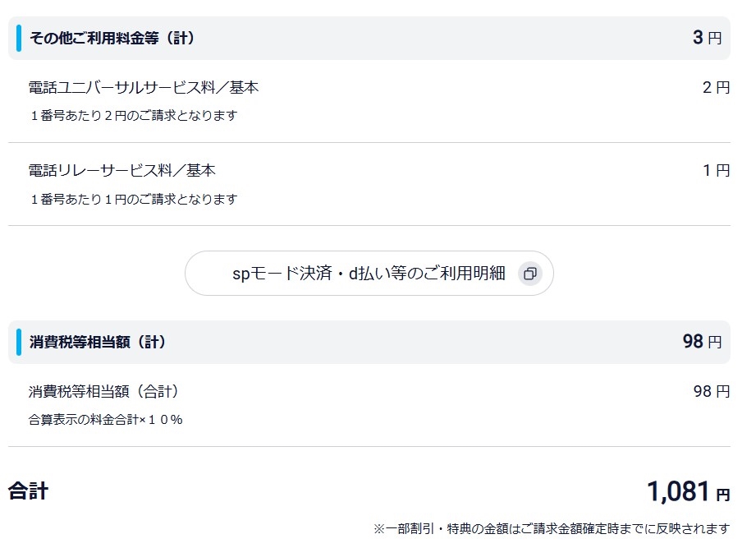Click the blue bar beside その他ご利用料金等
This screenshot has height=548, width=756.
(19, 38)
